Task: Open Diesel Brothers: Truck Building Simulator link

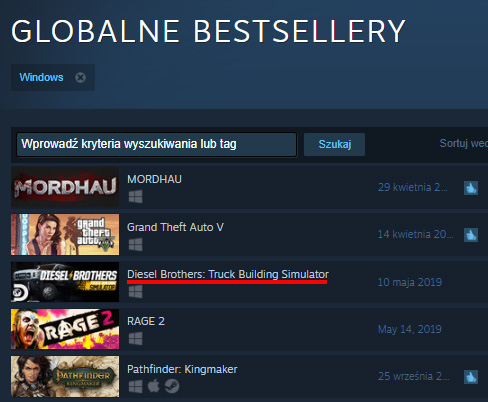Action: [228, 274]
